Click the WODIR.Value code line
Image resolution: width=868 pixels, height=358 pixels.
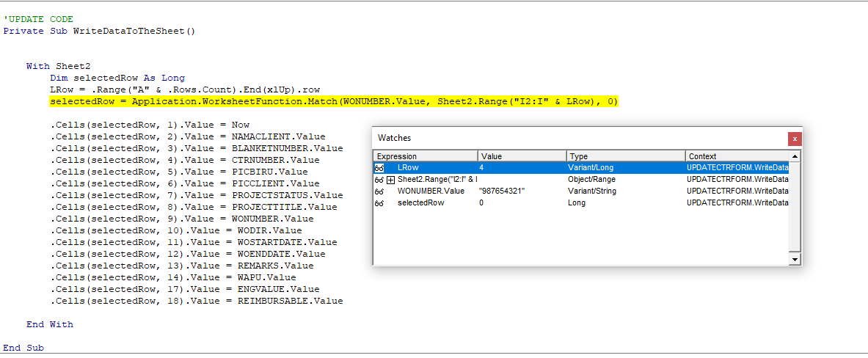(176, 231)
